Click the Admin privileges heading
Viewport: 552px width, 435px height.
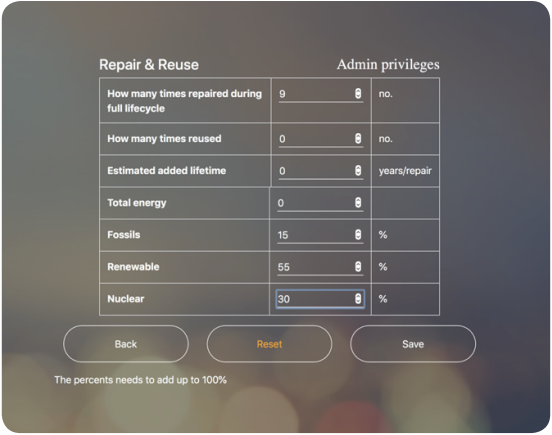pyautogui.click(x=388, y=65)
